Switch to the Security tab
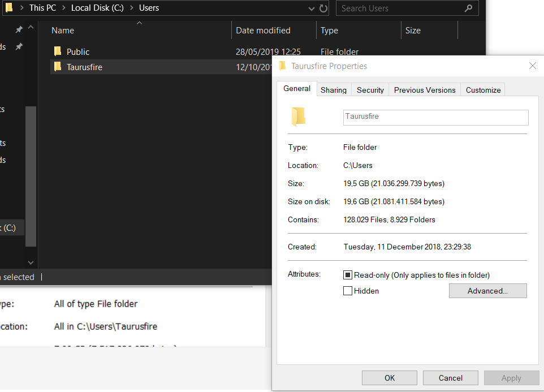 click(370, 90)
